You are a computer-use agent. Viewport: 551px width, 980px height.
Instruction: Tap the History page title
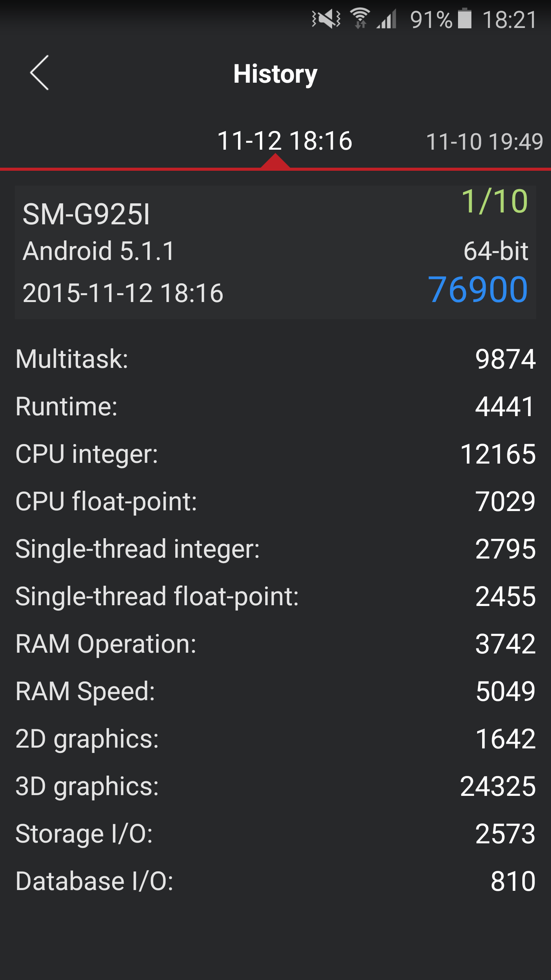tap(275, 74)
